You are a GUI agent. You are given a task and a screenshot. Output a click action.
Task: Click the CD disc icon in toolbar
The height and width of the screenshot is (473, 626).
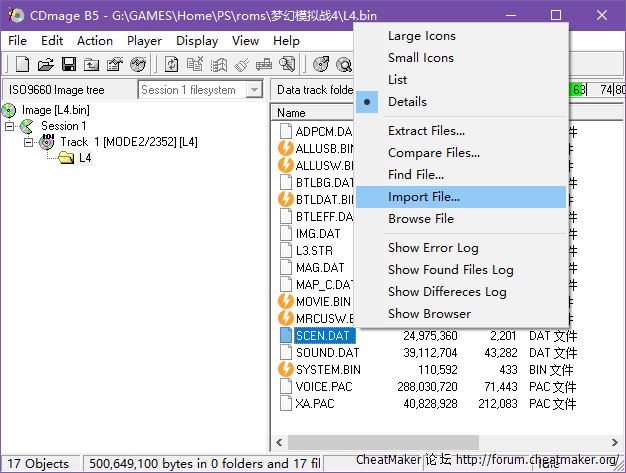pos(320,64)
